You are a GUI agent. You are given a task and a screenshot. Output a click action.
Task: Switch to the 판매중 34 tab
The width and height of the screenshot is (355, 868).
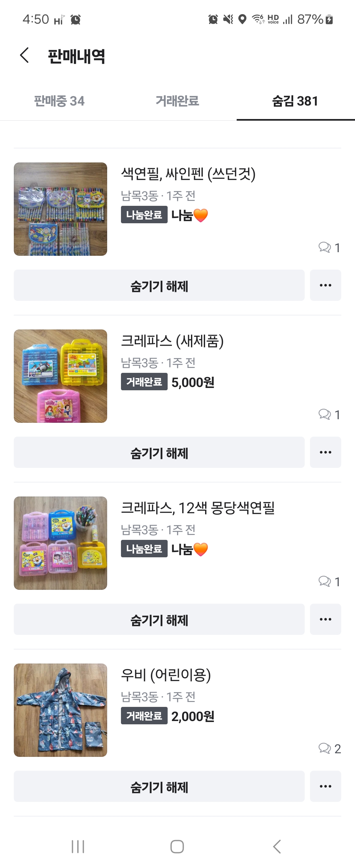(59, 101)
